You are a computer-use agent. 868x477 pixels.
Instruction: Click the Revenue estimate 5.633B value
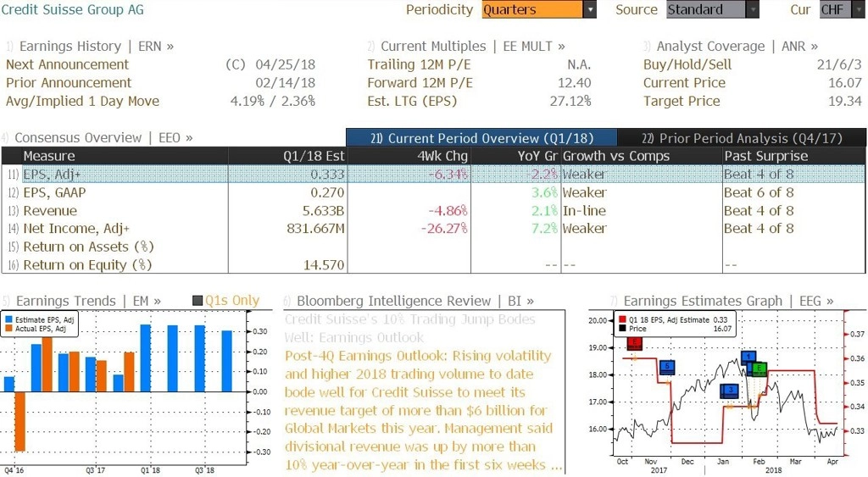[x=321, y=211]
